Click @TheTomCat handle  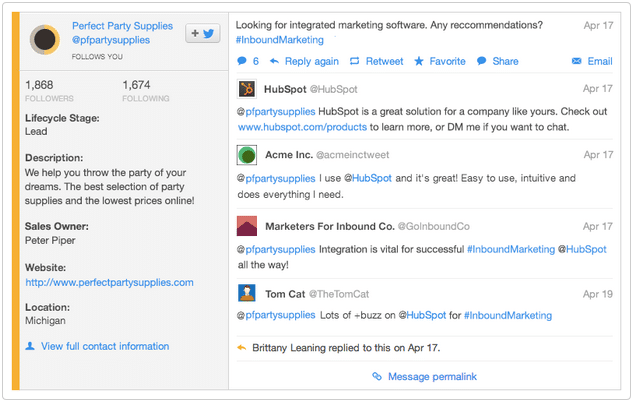[339, 294]
